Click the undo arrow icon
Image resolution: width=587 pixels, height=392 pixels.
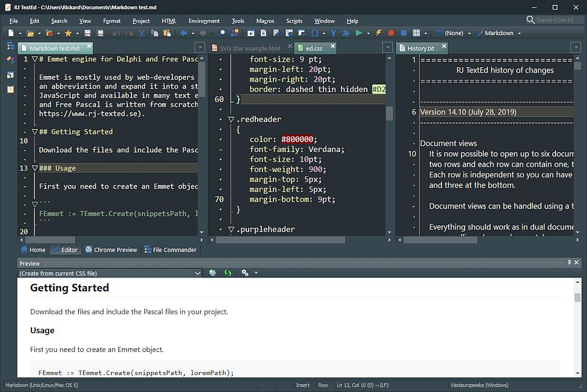116,33
